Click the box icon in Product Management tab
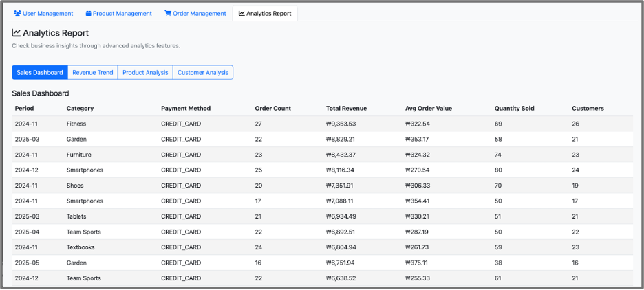Viewport: 644px width, 290px height. (89, 14)
